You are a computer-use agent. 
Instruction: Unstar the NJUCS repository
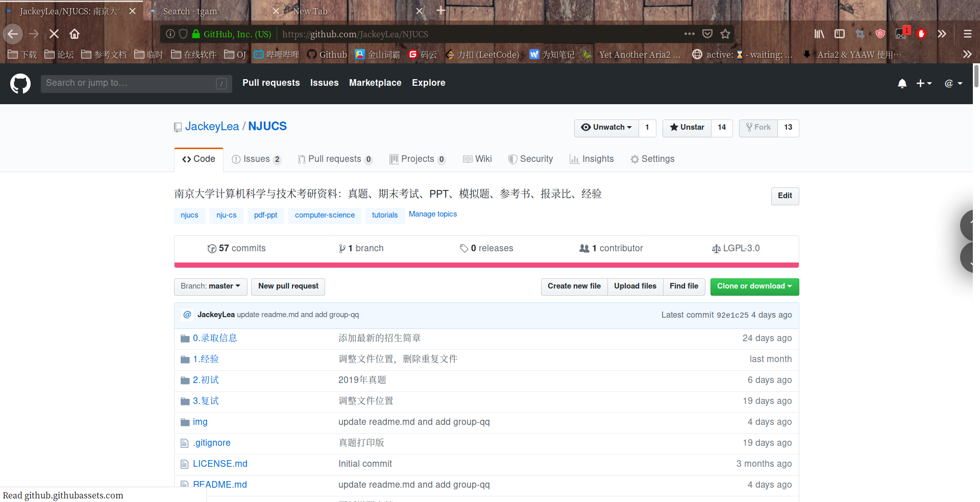coord(687,128)
